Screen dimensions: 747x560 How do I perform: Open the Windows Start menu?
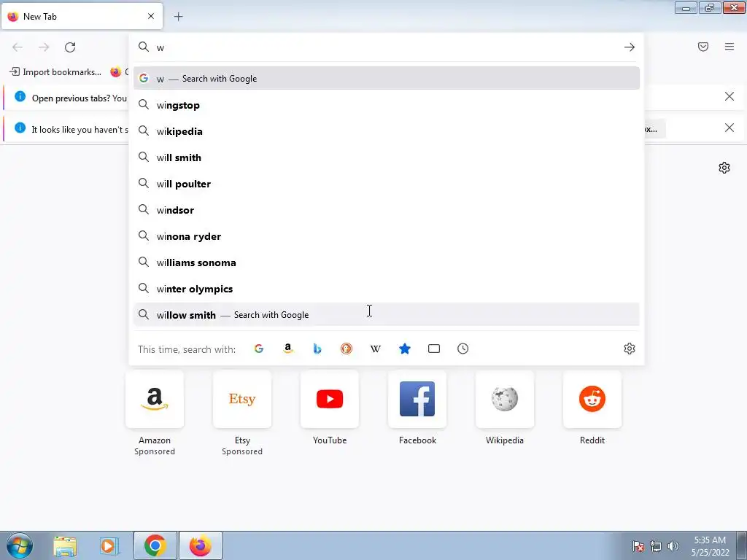(x=20, y=545)
